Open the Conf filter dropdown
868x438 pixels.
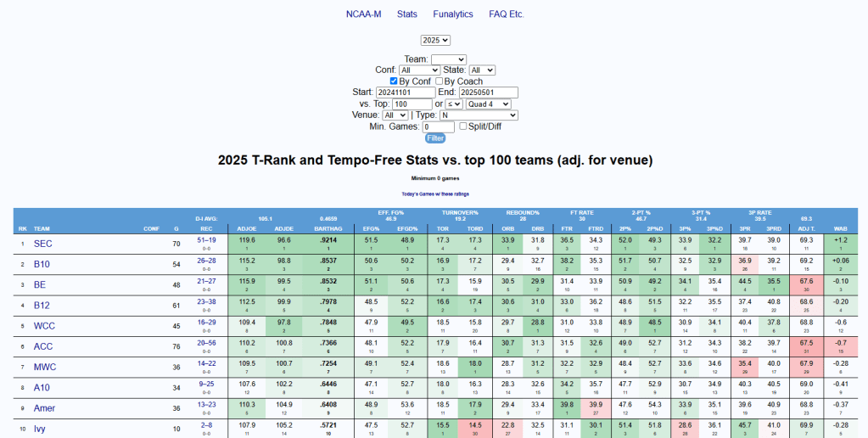417,70
